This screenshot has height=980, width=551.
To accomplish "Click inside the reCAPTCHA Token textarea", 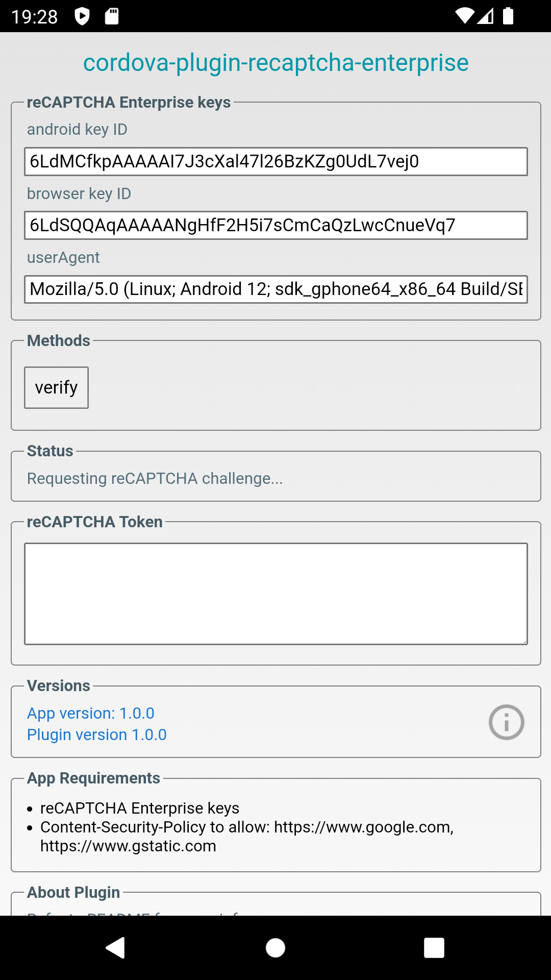I will click(275, 594).
